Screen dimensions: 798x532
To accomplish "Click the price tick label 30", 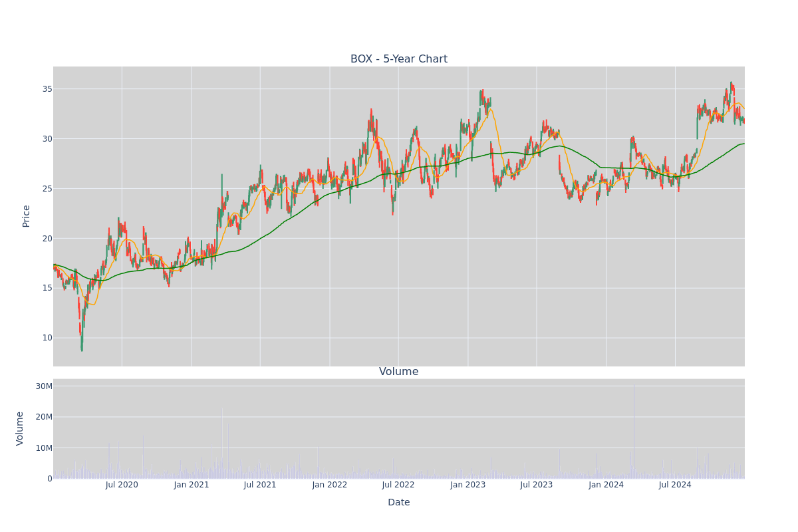I will click(47, 139).
